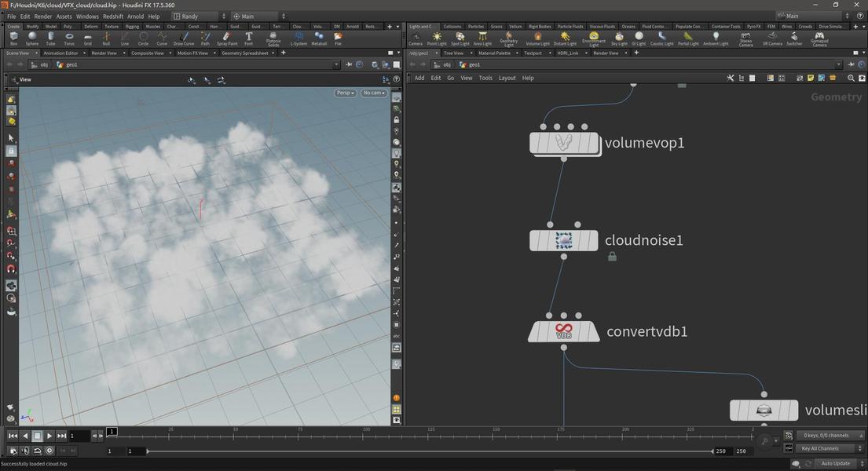Screen dimensions: 868x471
Task: Open the Arnold menu
Action: point(135,16)
